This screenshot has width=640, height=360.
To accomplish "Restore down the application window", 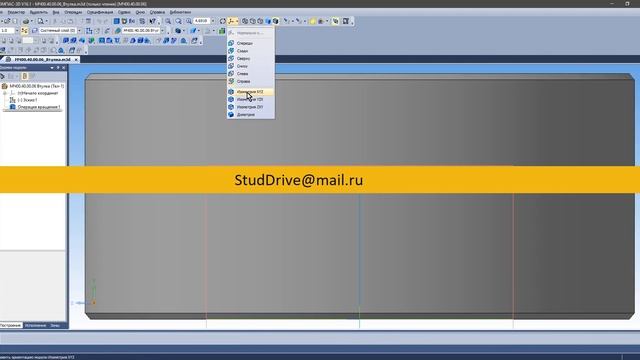I will tap(627, 4).
